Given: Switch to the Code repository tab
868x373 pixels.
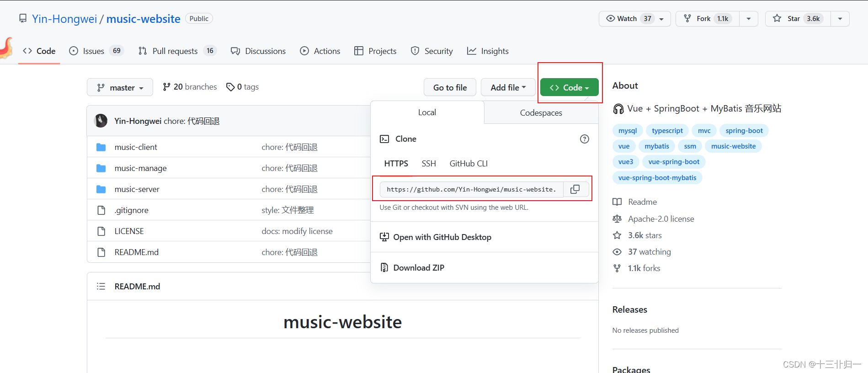Looking at the screenshot, I should pyautogui.click(x=39, y=51).
